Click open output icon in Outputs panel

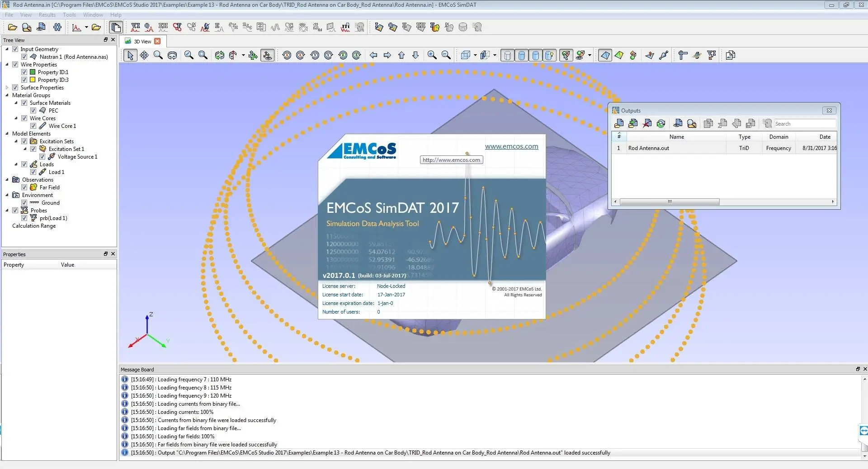[619, 123]
